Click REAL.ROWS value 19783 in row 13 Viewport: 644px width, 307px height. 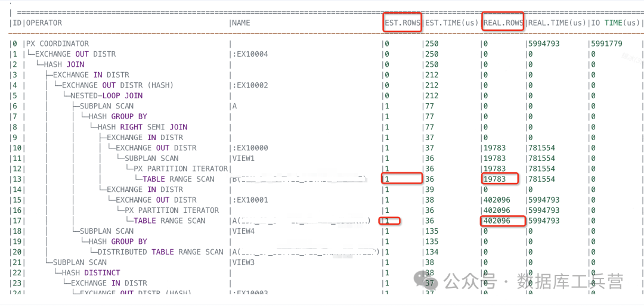click(495, 179)
